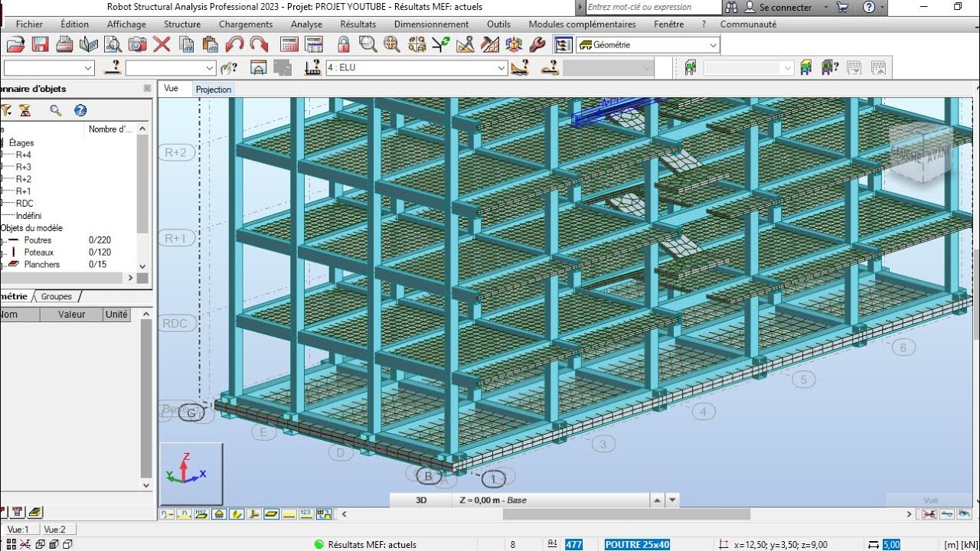Open the layout selection list icon
980x551 pixels.
[x=563, y=44]
